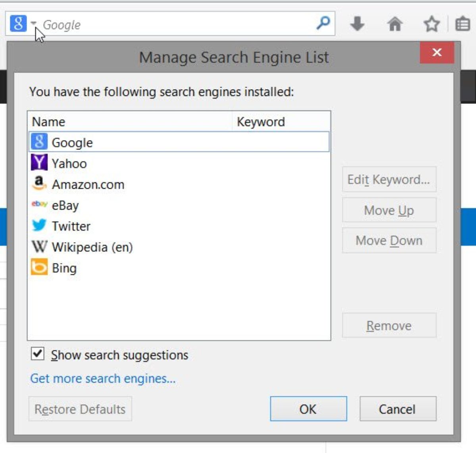Select the Amazon.com search engine

coord(88,184)
